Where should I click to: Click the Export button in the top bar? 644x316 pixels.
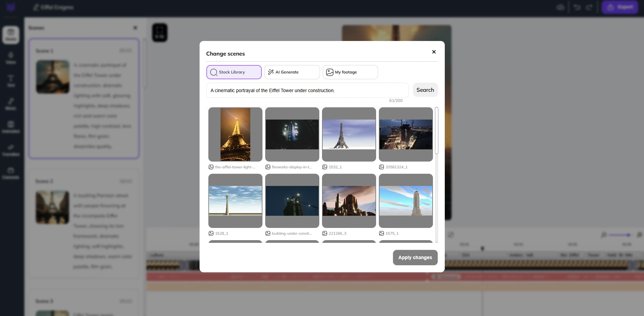point(620,7)
